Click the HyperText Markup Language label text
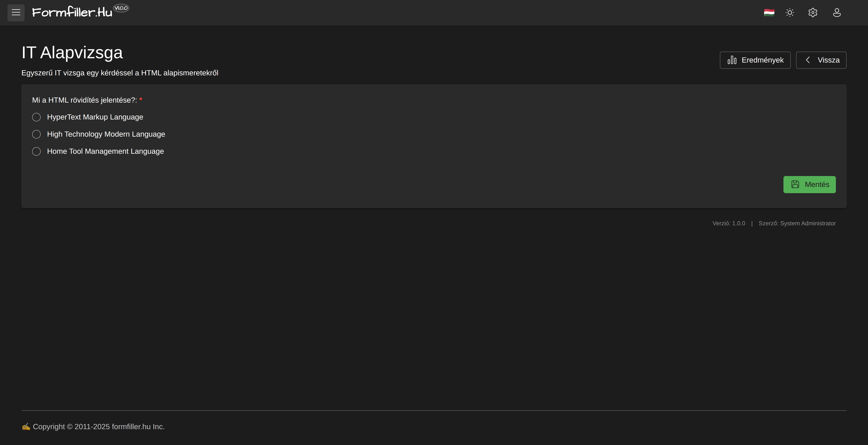 [x=95, y=117]
